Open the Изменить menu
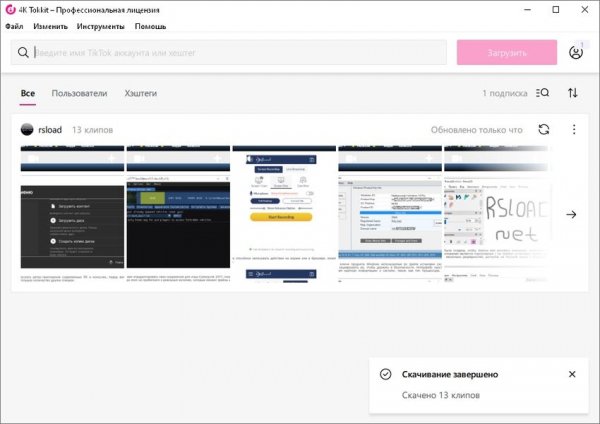 point(51,26)
